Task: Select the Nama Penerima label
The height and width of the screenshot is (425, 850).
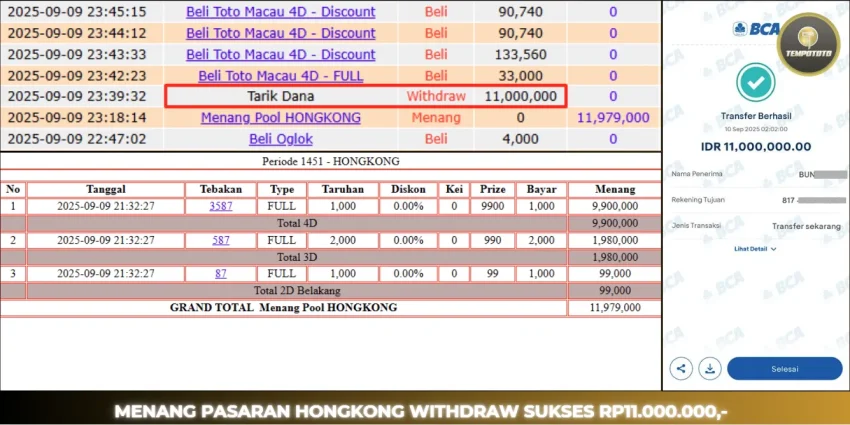Action: (x=697, y=174)
